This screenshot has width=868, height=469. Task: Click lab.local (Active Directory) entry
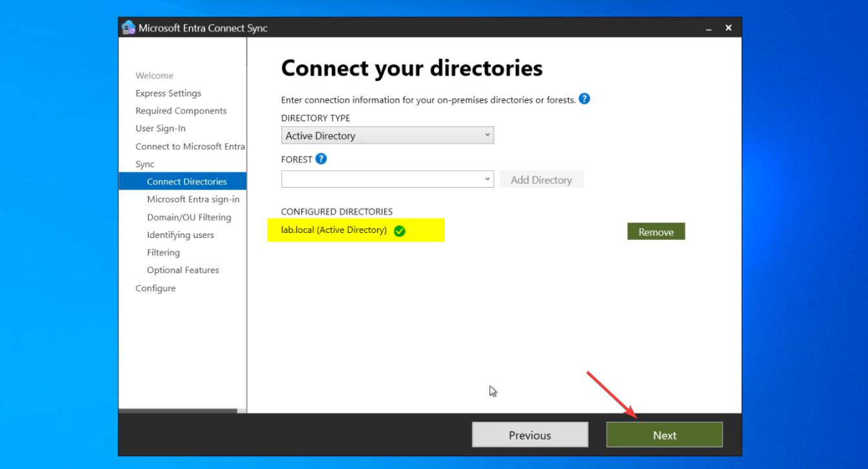334,230
